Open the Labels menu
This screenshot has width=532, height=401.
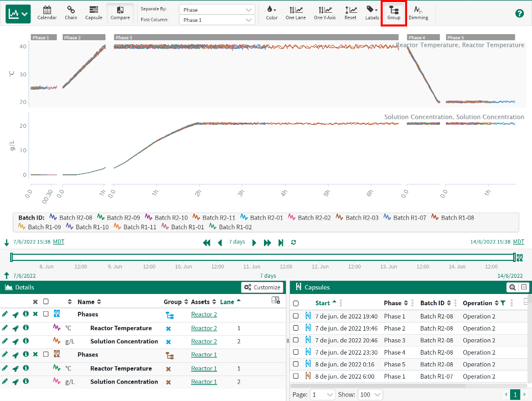point(372,13)
